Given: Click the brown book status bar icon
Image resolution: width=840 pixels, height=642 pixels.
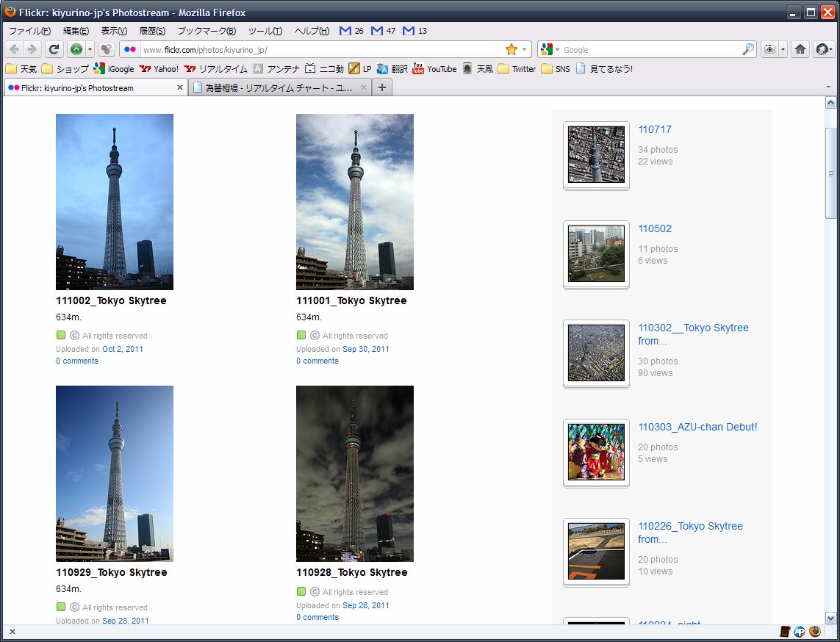Looking at the screenshot, I should (785, 632).
